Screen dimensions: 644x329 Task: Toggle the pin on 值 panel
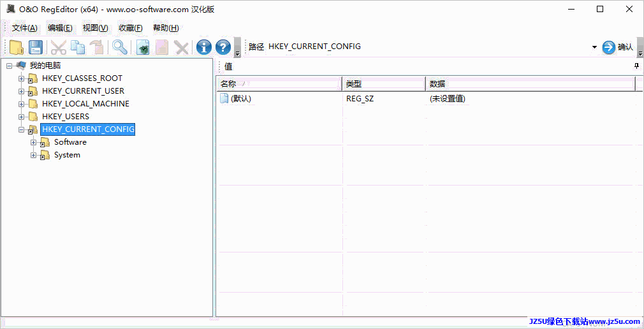636,66
